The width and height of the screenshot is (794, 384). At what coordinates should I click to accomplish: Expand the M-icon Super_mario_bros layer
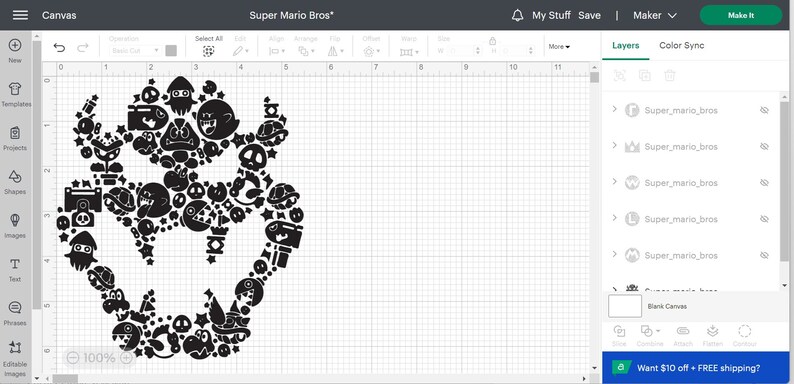615,254
